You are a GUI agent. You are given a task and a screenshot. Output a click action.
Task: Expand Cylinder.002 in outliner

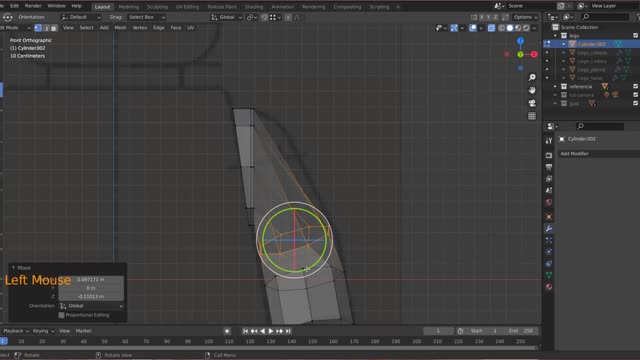pos(564,44)
